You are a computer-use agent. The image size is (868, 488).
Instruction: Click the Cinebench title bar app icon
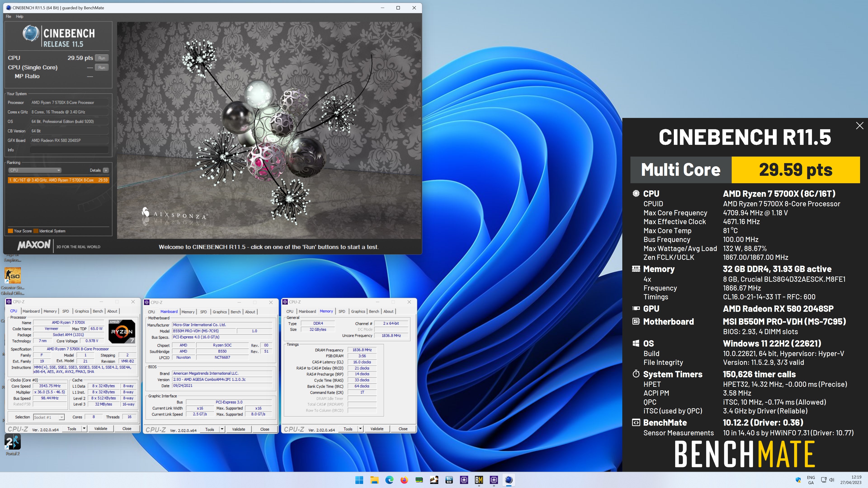point(8,8)
